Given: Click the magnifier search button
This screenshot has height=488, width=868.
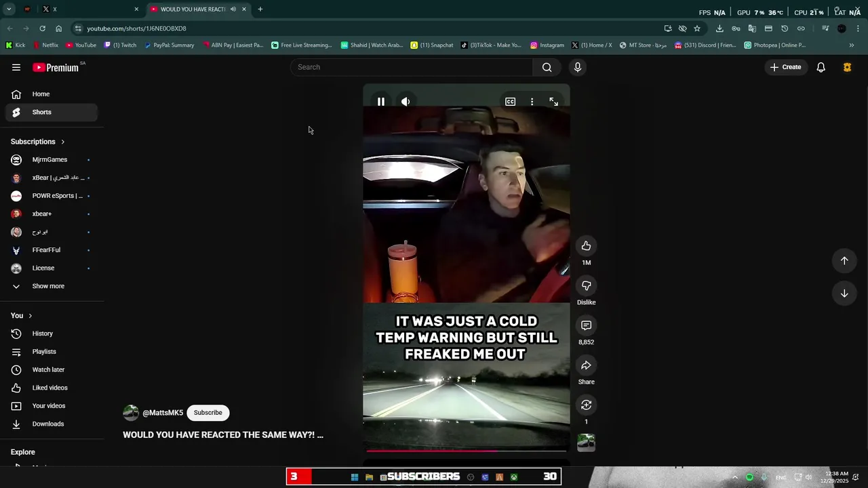Looking at the screenshot, I should click(547, 67).
